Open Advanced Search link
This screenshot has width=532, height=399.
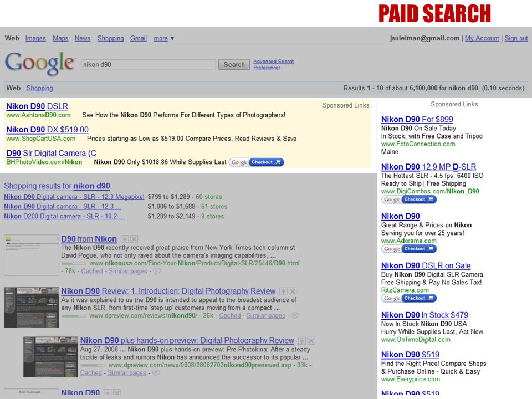274,62
